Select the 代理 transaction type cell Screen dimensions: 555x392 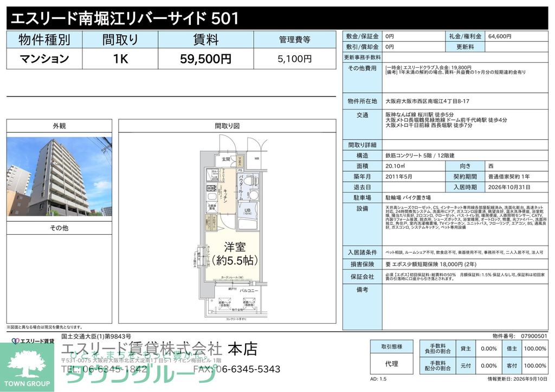[x=392, y=364]
